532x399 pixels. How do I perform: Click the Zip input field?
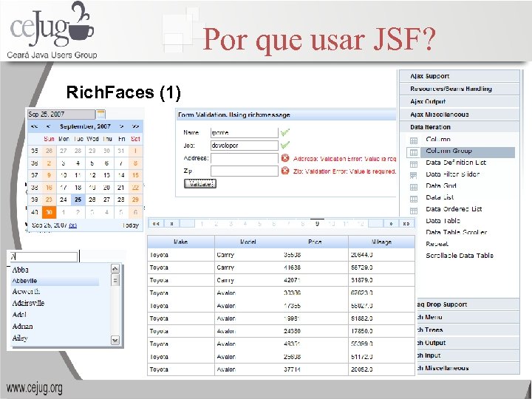(x=245, y=171)
